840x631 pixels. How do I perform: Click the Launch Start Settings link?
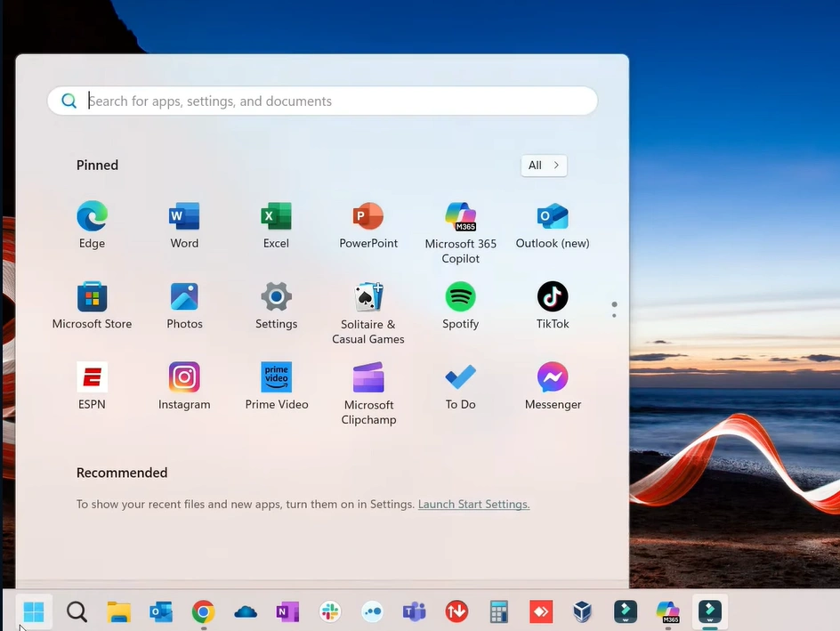click(473, 505)
